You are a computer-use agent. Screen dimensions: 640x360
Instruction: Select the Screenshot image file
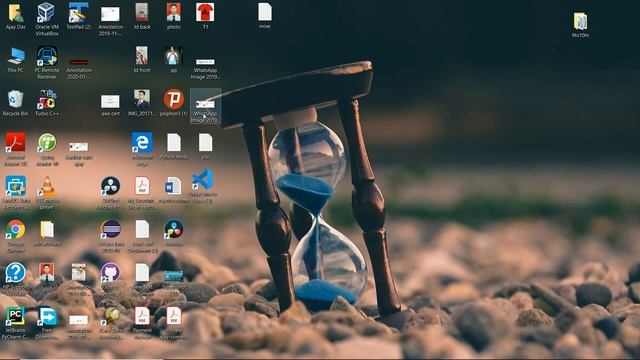pyautogui.click(x=173, y=281)
